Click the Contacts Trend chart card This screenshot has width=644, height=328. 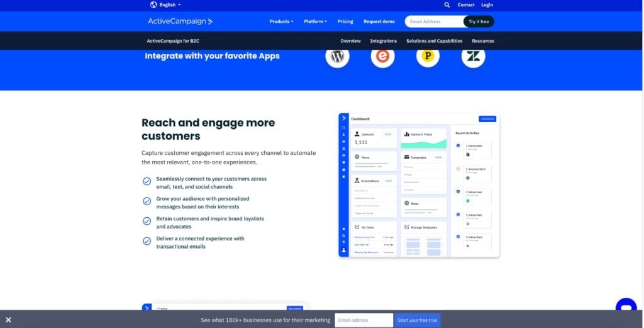423,139
